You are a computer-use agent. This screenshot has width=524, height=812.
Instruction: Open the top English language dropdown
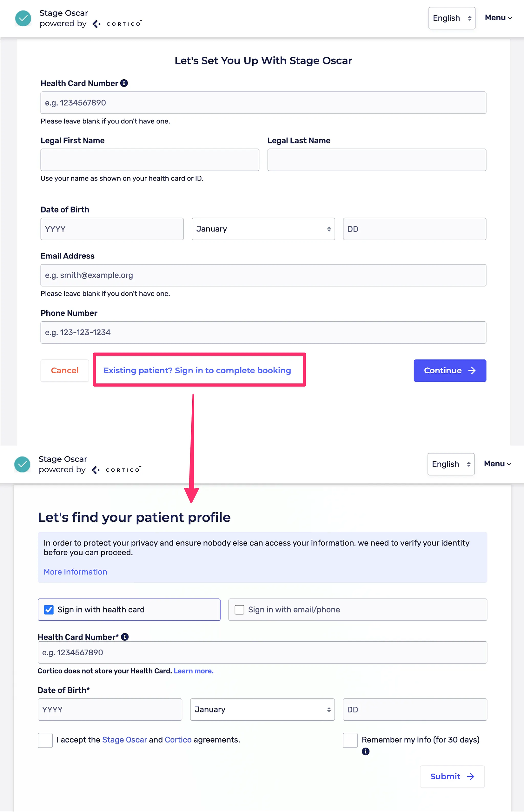click(x=452, y=18)
